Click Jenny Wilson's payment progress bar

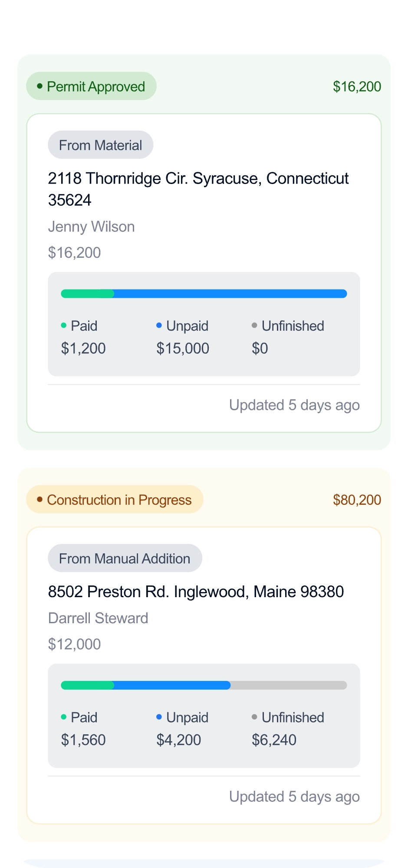pos(204,294)
